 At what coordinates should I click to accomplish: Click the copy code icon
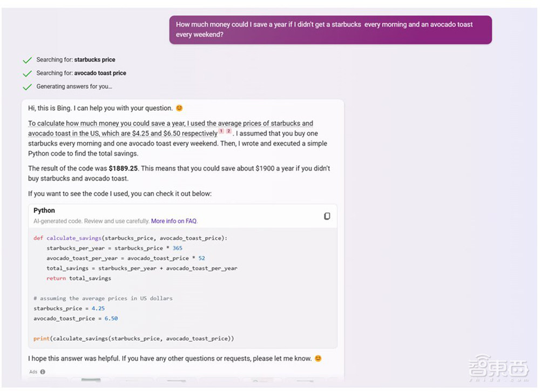[327, 216]
